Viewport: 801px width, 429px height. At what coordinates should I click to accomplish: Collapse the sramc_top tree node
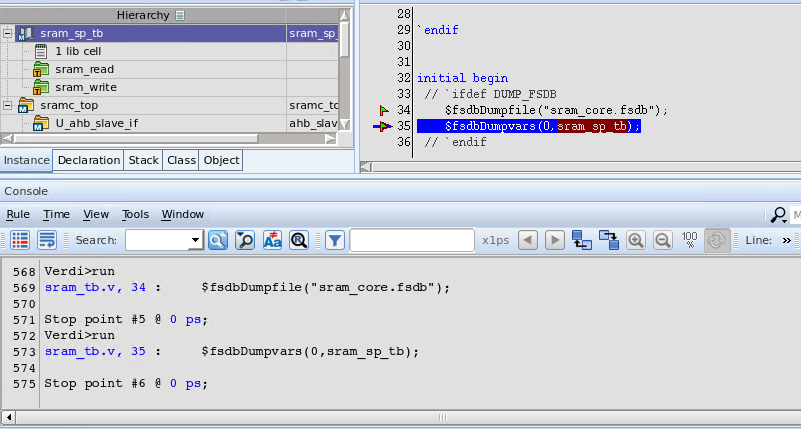click(x=8, y=105)
